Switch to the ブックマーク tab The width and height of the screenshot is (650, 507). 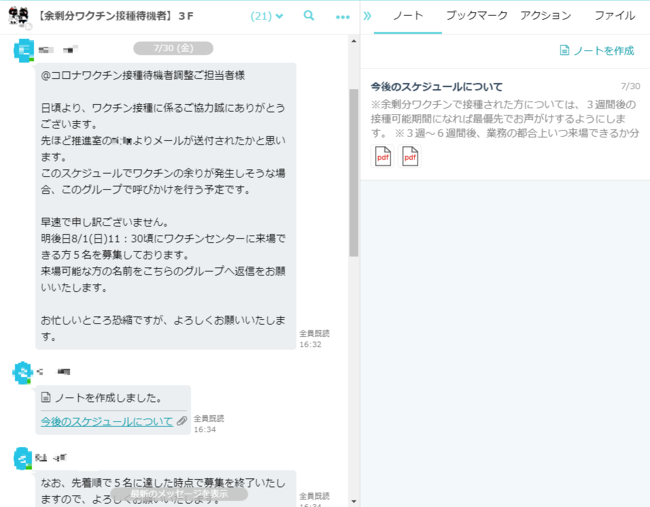pos(477,16)
